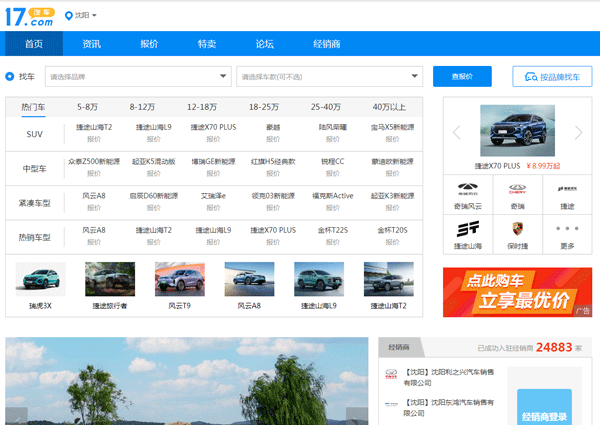
Task: Open the 经销商 nav item
Action: (x=327, y=44)
